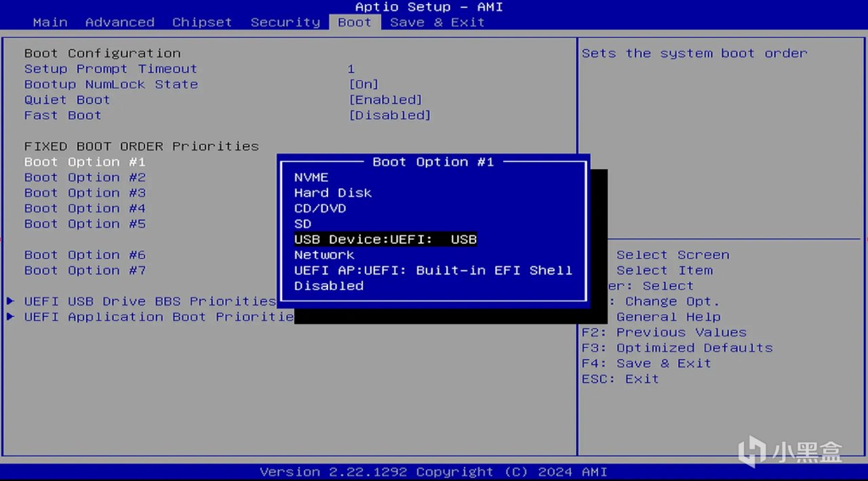Select UEFI AP Built-in EFI Shell
The image size is (868, 481).
point(433,270)
